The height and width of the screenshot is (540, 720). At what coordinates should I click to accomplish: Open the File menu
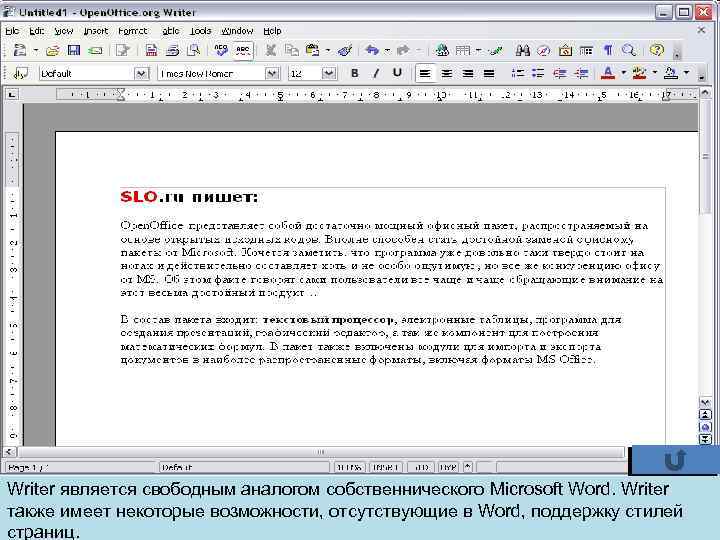tap(12, 31)
